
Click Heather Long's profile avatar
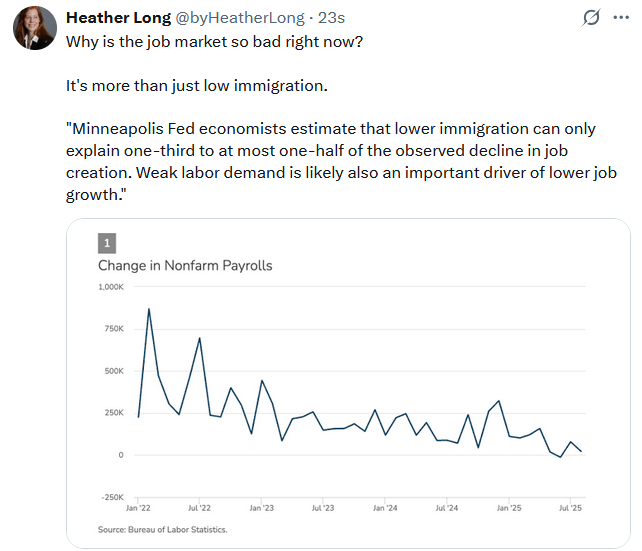34,27
